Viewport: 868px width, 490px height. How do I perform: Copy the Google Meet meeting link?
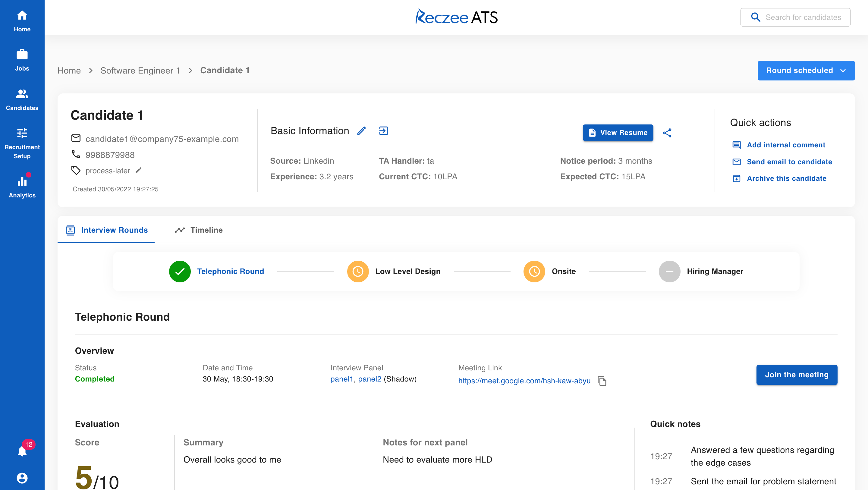click(x=602, y=381)
